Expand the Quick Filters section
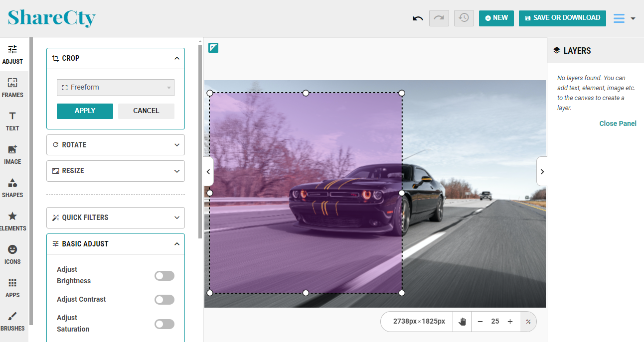This screenshot has width=644, height=342. point(115,218)
